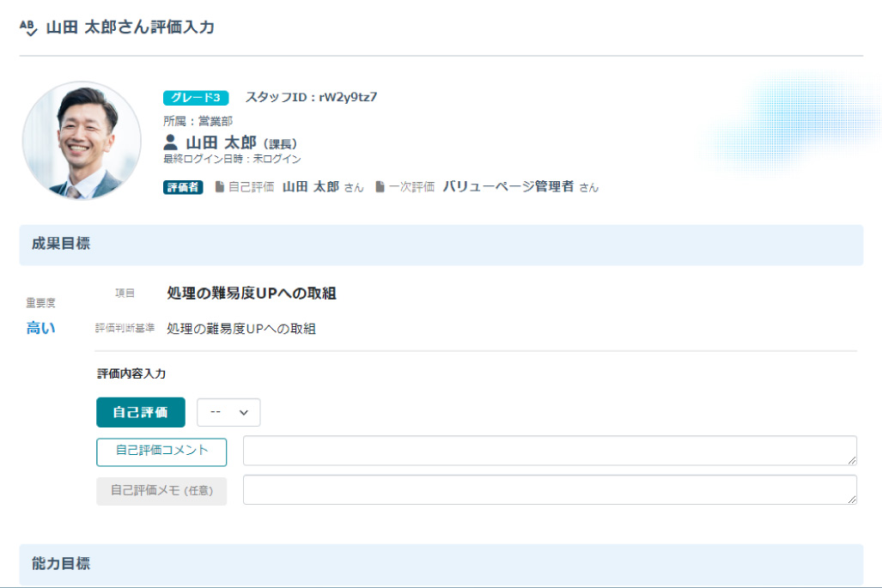
Task: Click the 所属：営業部 text
Action: (198, 121)
